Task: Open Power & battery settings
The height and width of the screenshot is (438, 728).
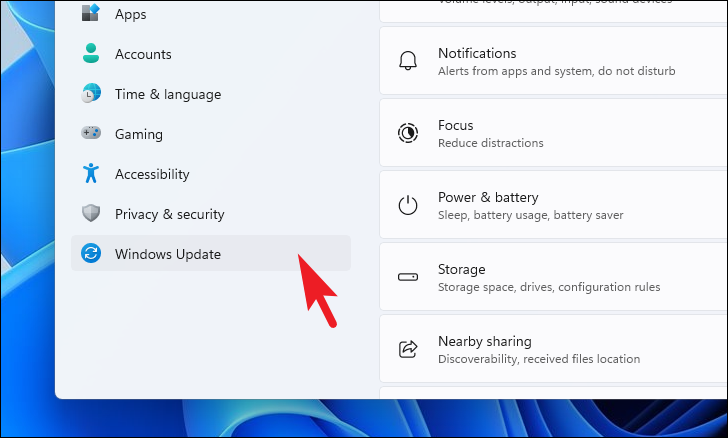Action: [x=553, y=205]
